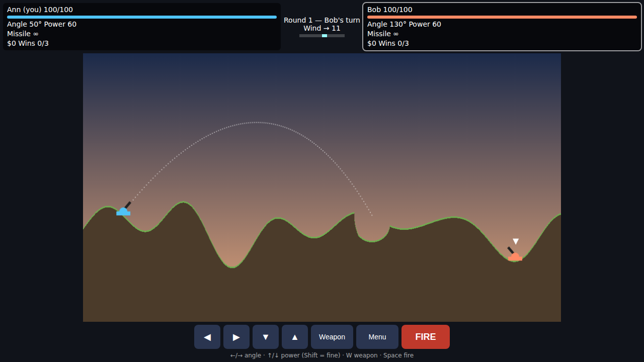Open the Weapon selector
The image size is (644, 362).
[x=332, y=337]
